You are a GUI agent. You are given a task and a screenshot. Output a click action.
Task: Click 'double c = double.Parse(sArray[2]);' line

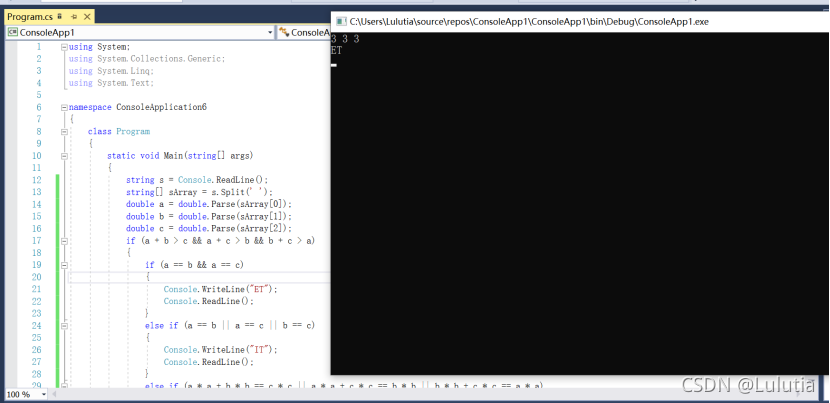[x=209, y=228]
